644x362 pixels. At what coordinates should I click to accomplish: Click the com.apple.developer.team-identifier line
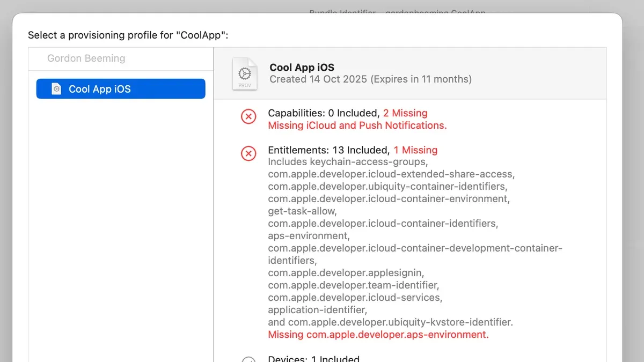[x=354, y=285]
